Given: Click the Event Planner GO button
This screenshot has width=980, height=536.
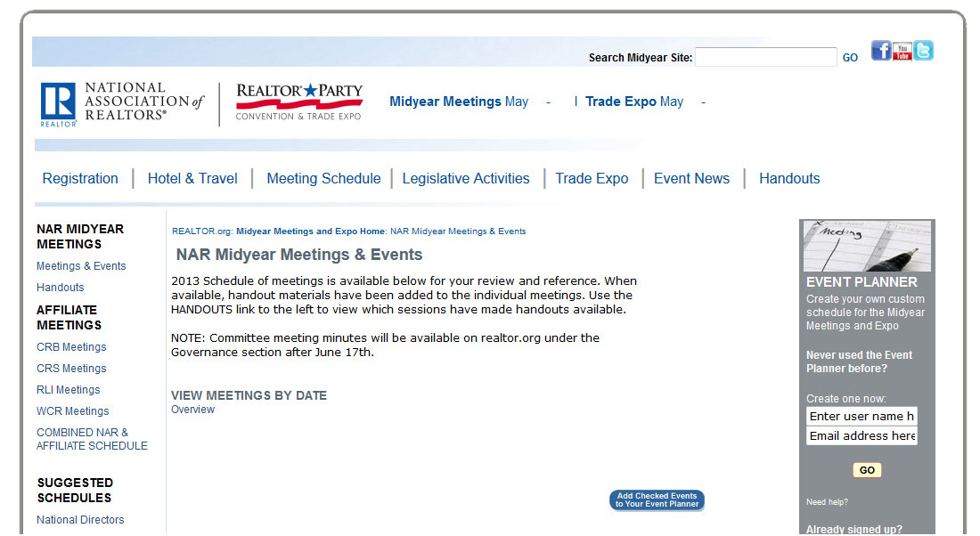Looking at the screenshot, I should point(867,470).
